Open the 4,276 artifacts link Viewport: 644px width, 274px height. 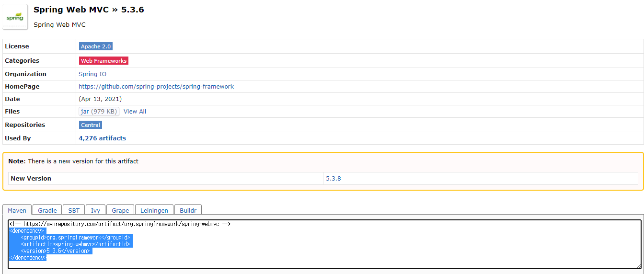tap(102, 138)
